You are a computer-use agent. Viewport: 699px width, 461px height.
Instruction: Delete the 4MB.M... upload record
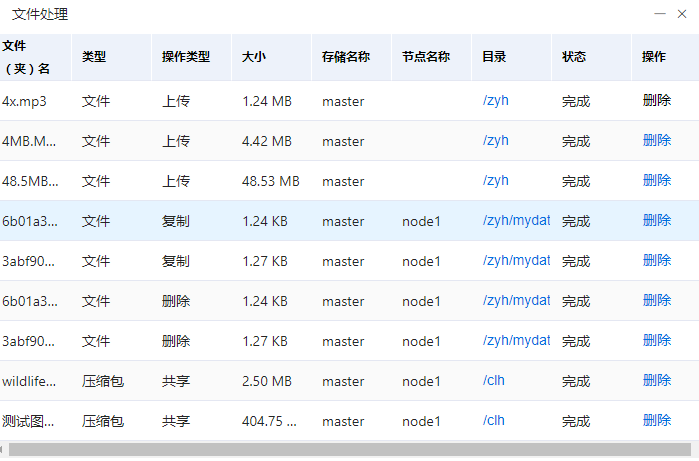tap(657, 140)
